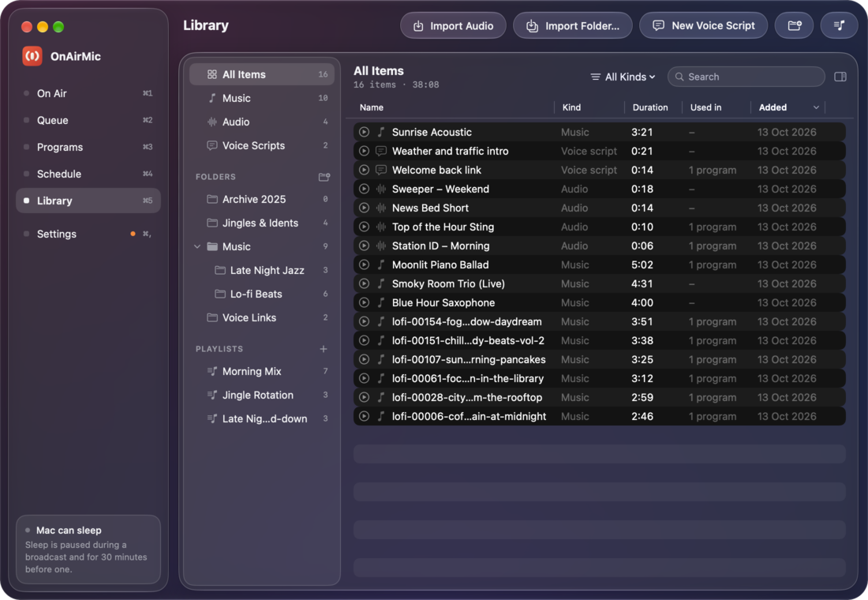Click the new folder toolbar icon
This screenshot has width=868, height=600.
(x=795, y=25)
